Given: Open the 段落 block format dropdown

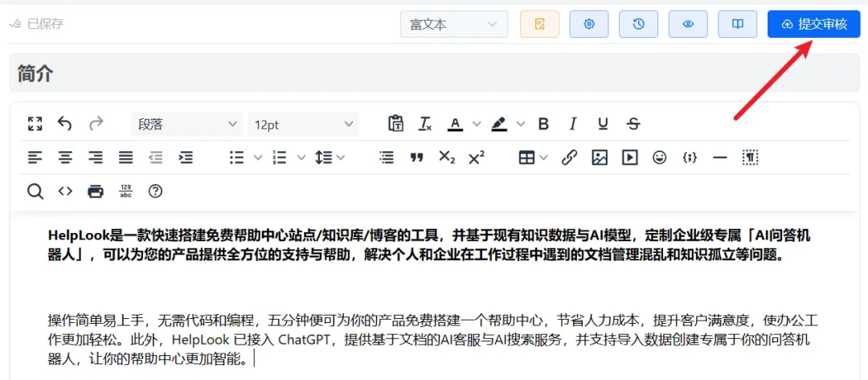Looking at the screenshot, I should (187, 125).
